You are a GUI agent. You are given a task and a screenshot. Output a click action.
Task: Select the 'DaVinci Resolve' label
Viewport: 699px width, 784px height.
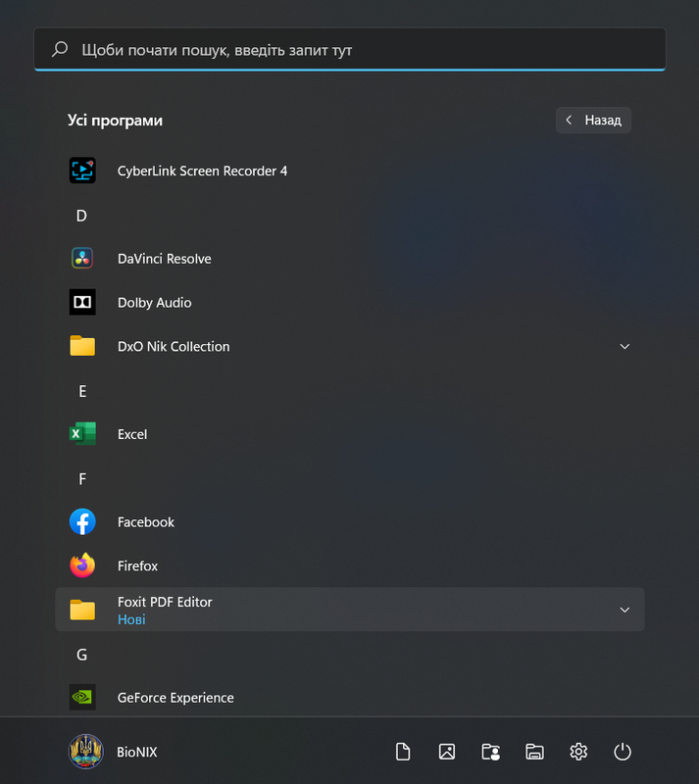[x=164, y=259]
